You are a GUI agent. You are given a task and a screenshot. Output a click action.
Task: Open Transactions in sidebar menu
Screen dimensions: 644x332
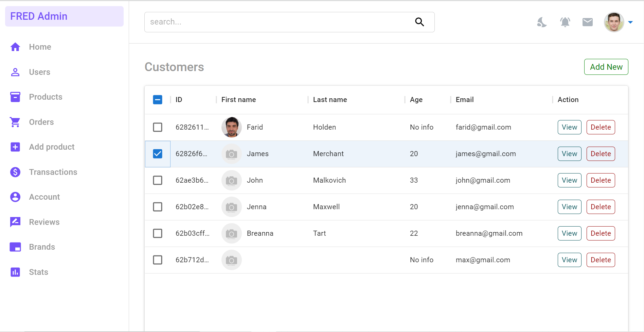point(53,172)
